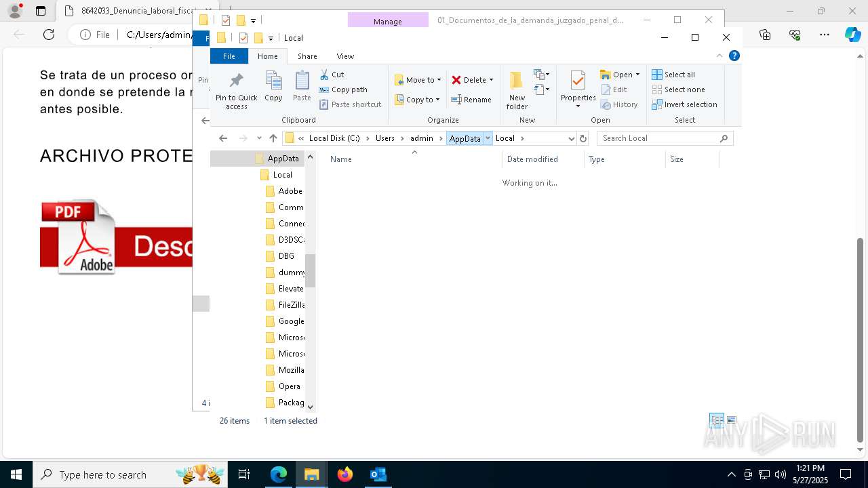Click Pin to Quick access icon
The height and width of the screenshot is (488, 868).
[x=236, y=91]
